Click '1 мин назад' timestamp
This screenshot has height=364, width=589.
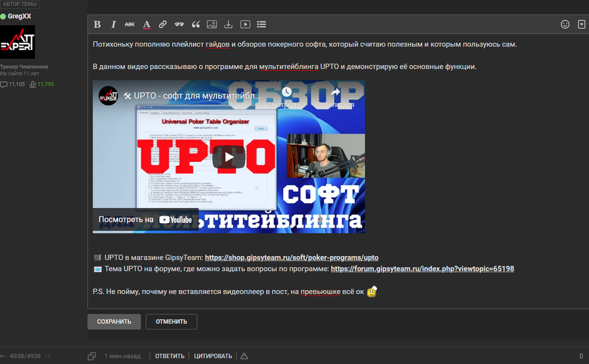(x=122, y=356)
